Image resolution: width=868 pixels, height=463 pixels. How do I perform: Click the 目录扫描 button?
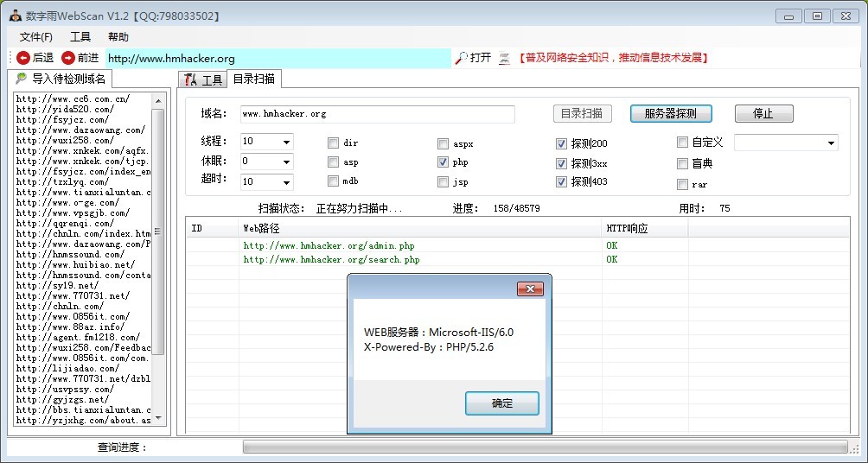click(x=582, y=113)
